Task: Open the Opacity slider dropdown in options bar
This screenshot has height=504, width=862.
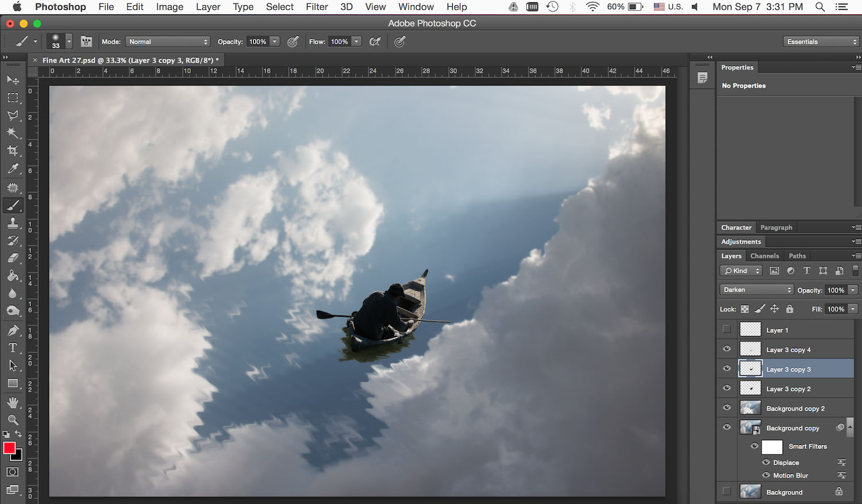Action: coord(275,41)
